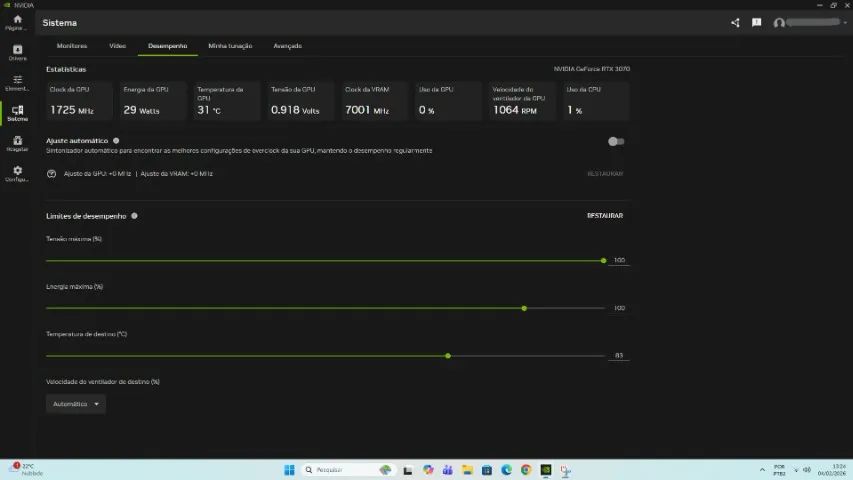Open Task View from the taskbar
This screenshot has width=853, height=480.
pos(407,470)
